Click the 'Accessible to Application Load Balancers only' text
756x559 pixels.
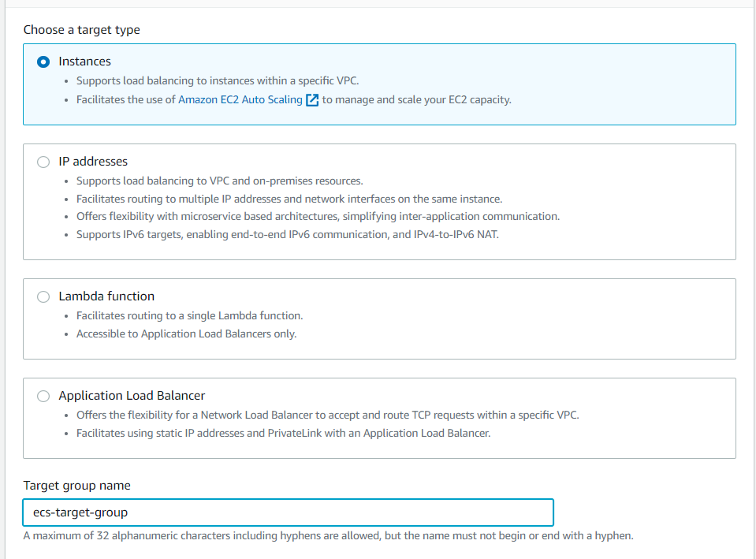(x=186, y=334)
